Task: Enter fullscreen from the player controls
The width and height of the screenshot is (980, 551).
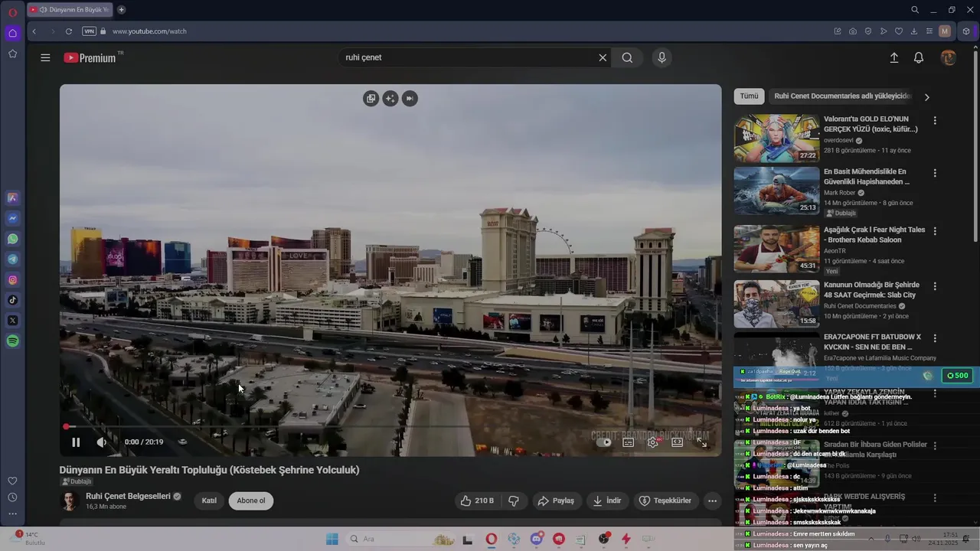Action: point(702,442)
